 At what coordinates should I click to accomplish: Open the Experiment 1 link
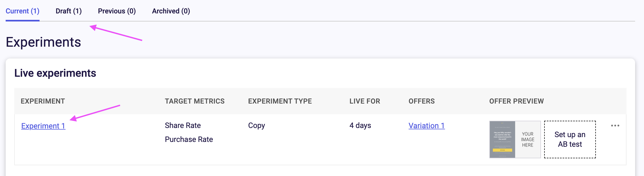pos(43,126)
